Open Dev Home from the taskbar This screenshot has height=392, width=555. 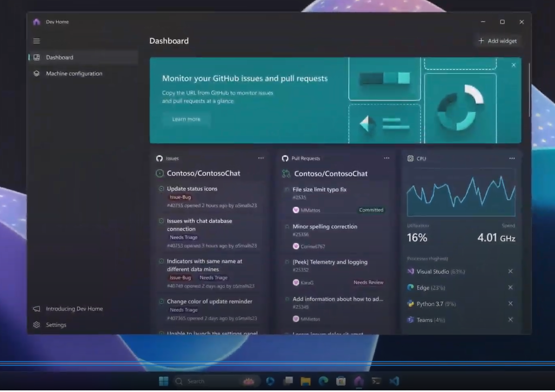[x=359, y=381]
